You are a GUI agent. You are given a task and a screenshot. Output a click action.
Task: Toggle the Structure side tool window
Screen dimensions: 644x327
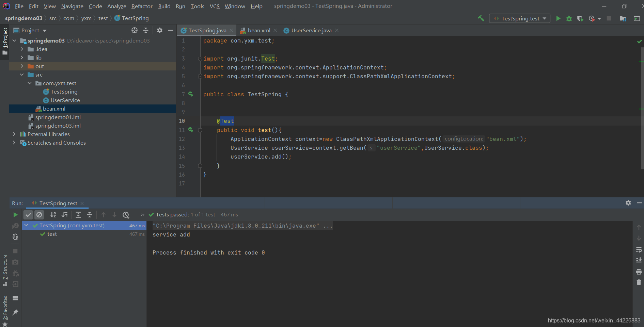(5, 270)
